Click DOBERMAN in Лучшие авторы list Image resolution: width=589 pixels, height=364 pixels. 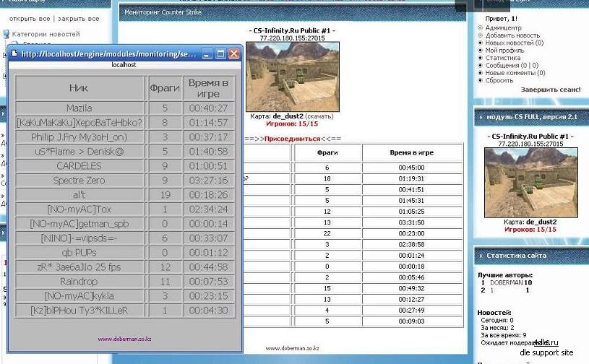(x=507, y=282)
